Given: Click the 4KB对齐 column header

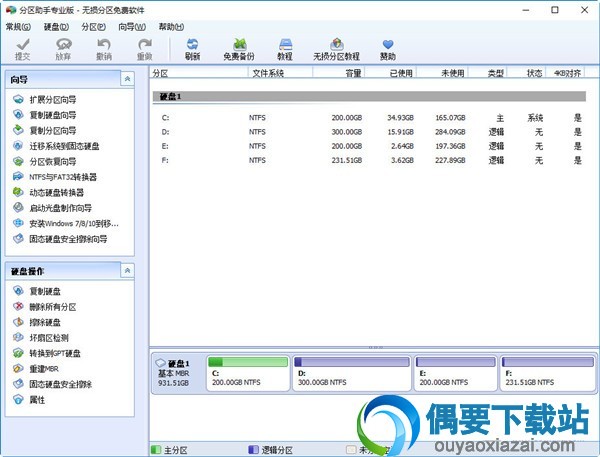Looking at the screenshot, I should point(565,73).
